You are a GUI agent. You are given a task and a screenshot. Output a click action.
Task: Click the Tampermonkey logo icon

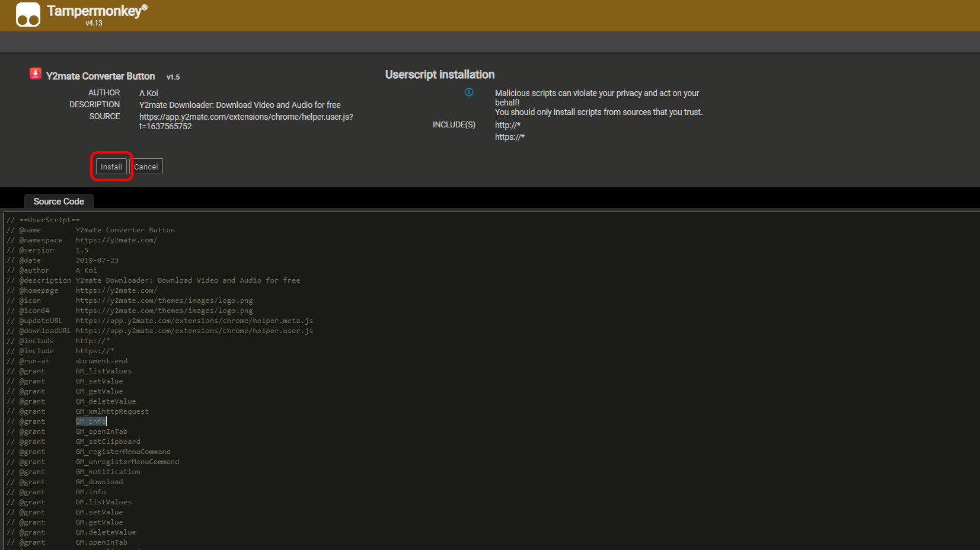point(28,15)
